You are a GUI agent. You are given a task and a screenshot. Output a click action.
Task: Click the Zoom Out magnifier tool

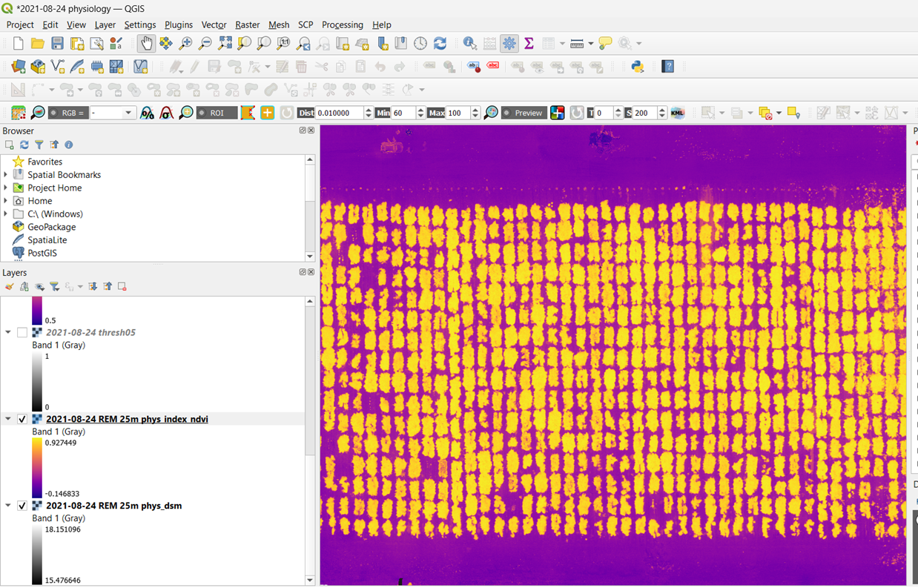coord(205,44)
